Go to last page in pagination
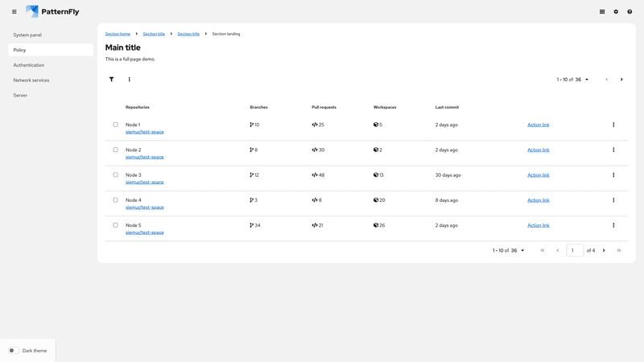Image resolution: width=644 pixels, height=362 pixels. pyautogui.click(x=619, y=250)
